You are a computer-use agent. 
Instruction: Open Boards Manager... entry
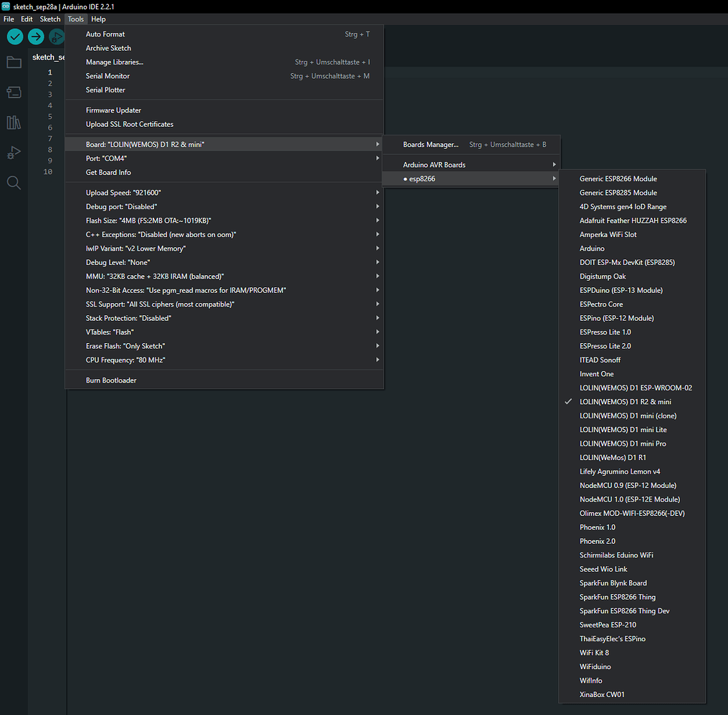coord(431,145)
